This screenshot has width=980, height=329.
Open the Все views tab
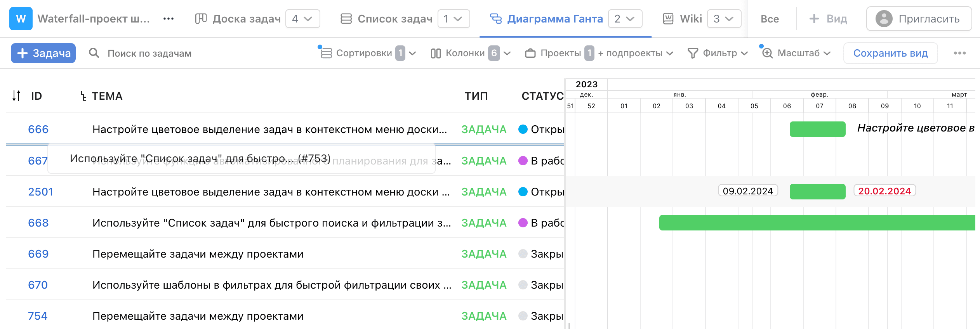pos(770,19)
